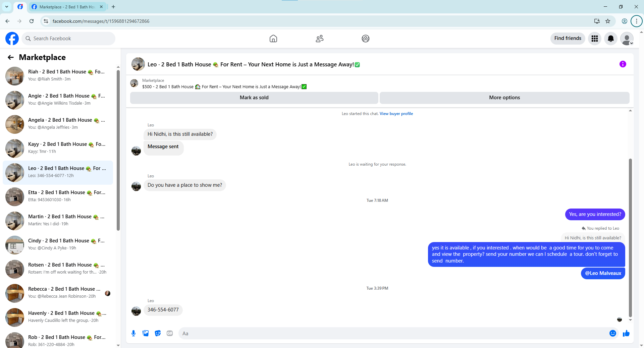Go back using the Marketplace back arrow
The width and height of the screenshot is (644, 348).
click(x=11, y=57)
